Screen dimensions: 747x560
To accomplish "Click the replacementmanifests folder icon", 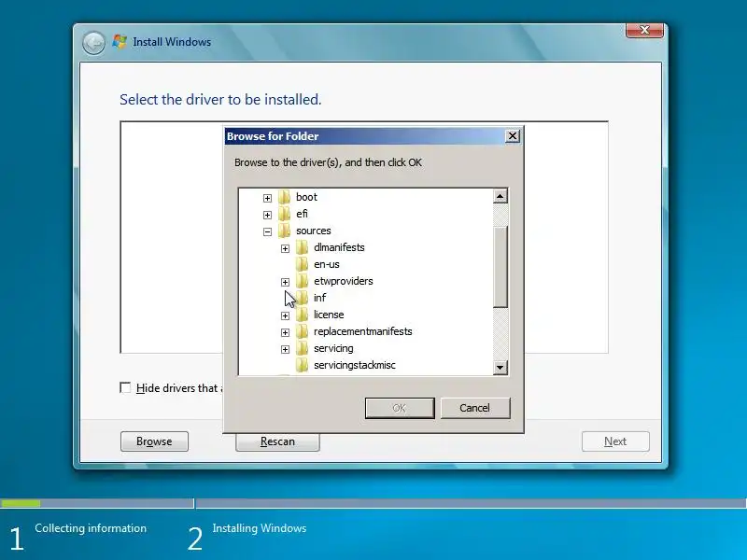I will click(x=302, y=332).
